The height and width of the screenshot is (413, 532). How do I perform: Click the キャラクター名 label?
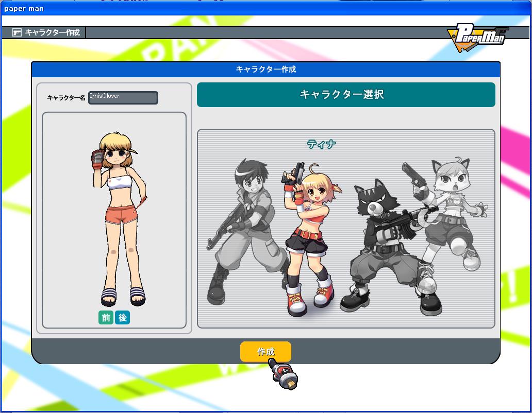point(66,98)
